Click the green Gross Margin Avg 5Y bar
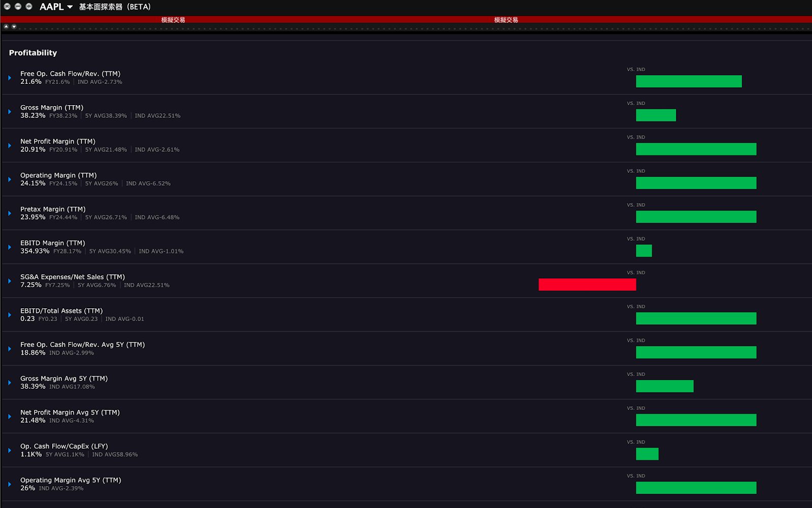The height and width of the screenshot is (508, 812). 665,386
